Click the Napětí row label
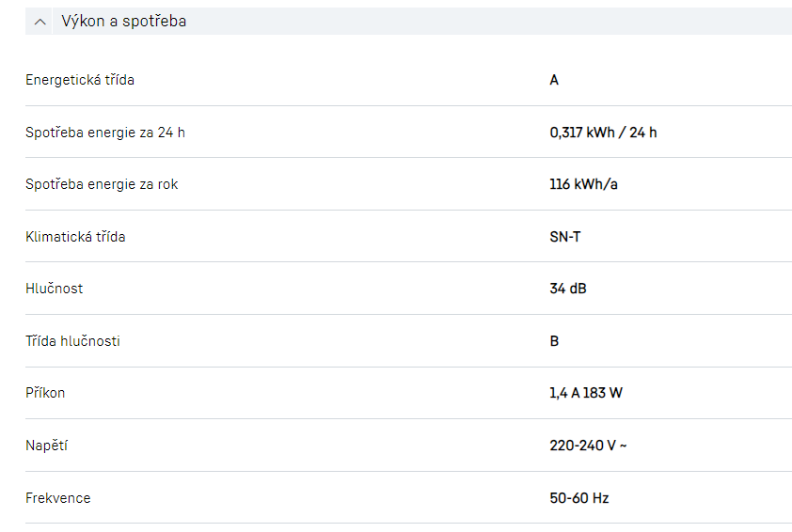The image size is (792, 532). 46,446
